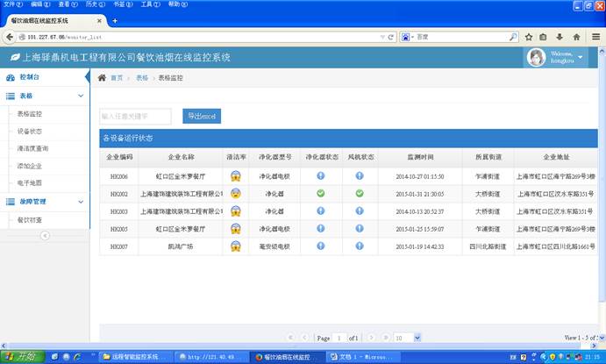Click the green 净化器状态 check icon for HK002
The height and width of the screenshot is (364, 606).
(321, 194)
